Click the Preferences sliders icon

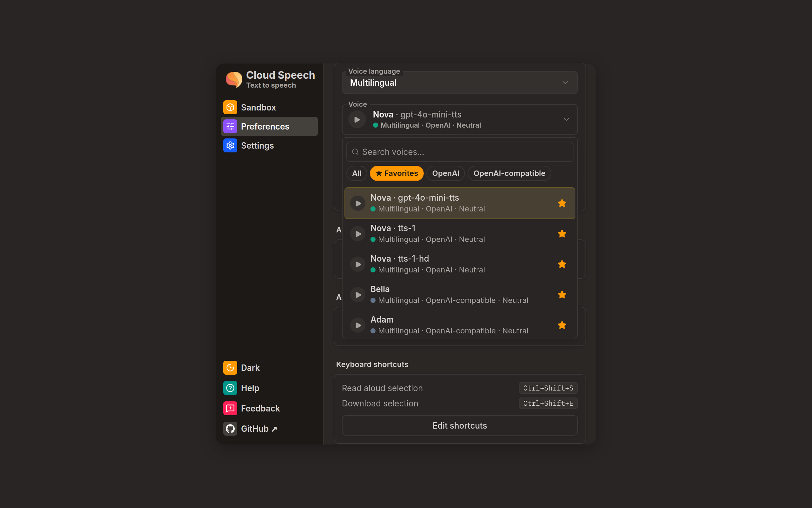[x=230, y=126]
